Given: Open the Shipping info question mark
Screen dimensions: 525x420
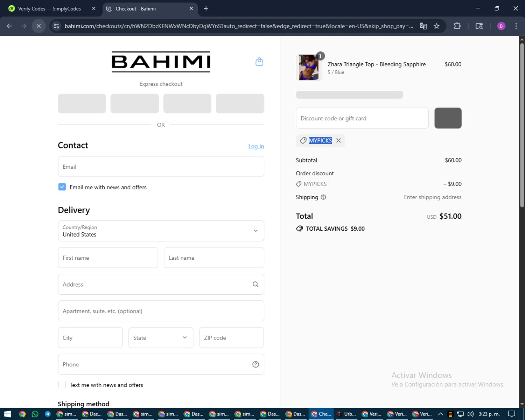Looking at the screenshot, I should [x=323, y=197].
